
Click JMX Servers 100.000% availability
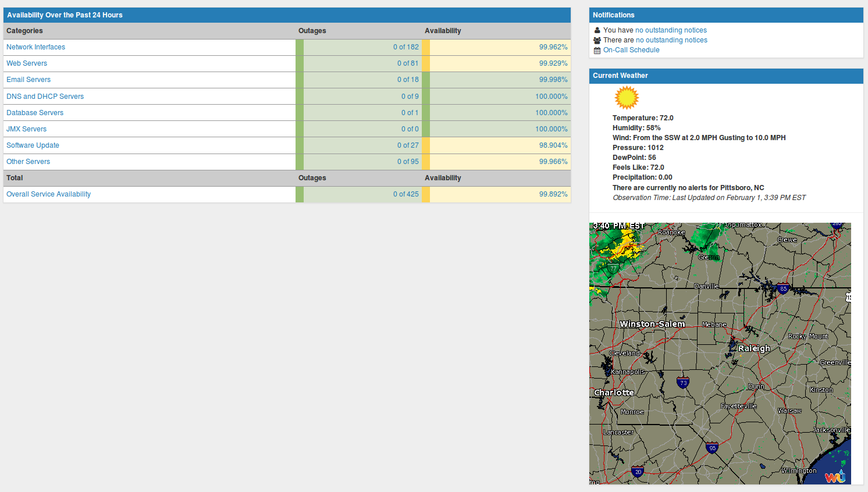pos(552,129)
